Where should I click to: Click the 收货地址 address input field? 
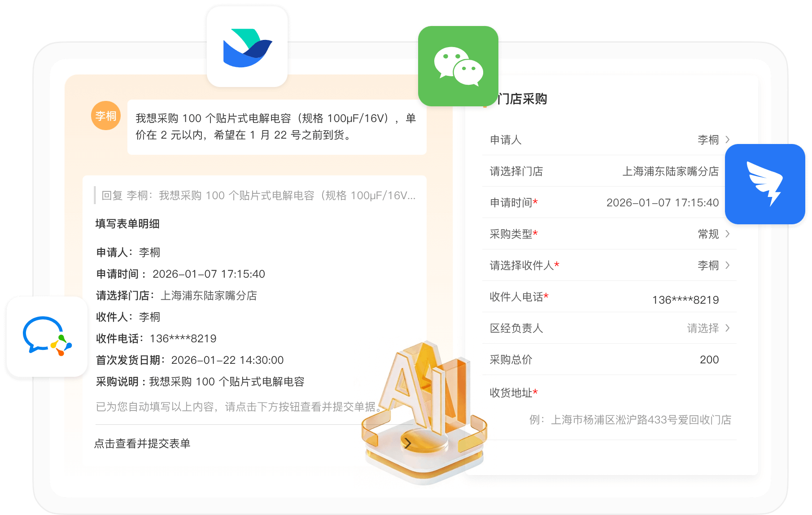[630, 419]
